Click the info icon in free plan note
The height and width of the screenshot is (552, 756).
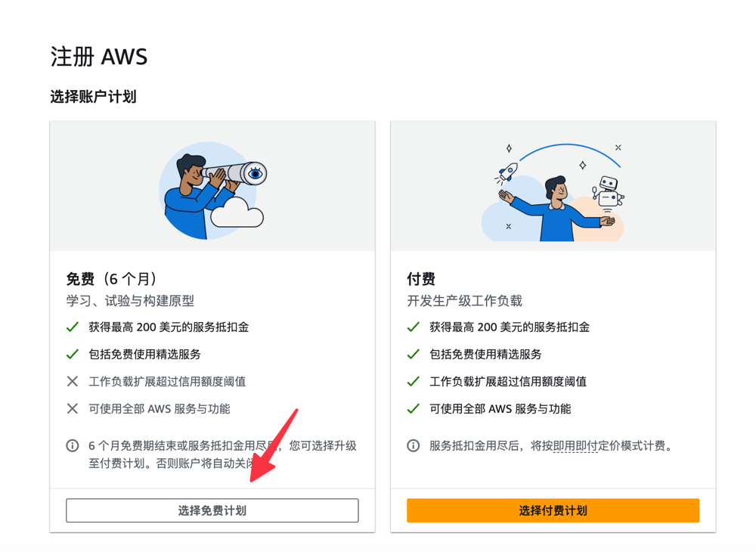73,445
